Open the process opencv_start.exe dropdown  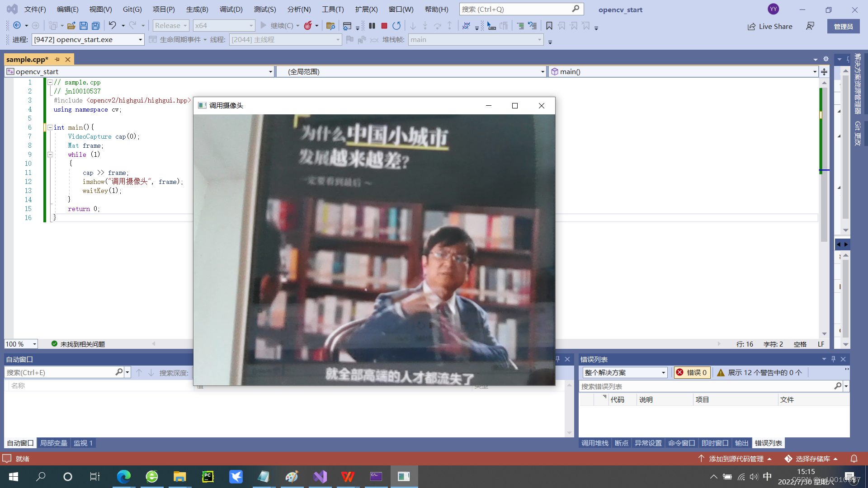tap(140, 40)
